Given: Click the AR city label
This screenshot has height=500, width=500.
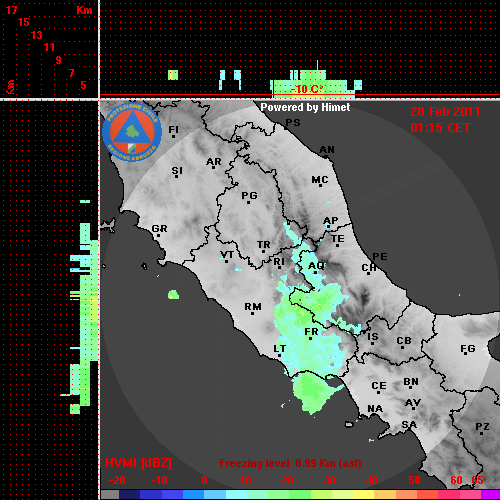Looking at the screenshot, I should coord(214,162).
